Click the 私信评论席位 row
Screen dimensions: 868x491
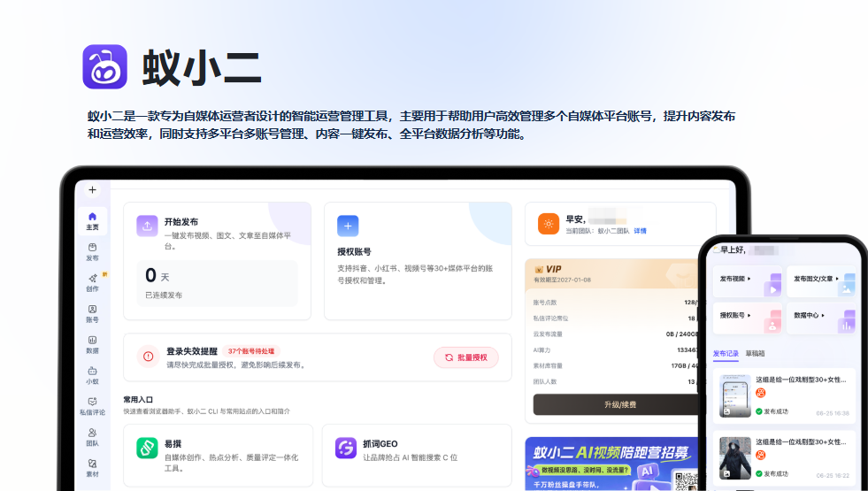click(x=615, y=318)
